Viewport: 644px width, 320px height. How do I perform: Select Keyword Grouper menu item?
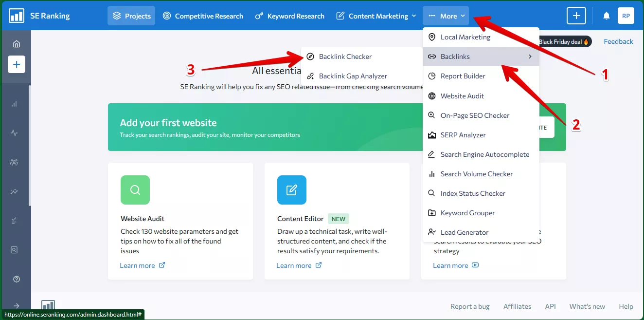[x=481, y=213]
